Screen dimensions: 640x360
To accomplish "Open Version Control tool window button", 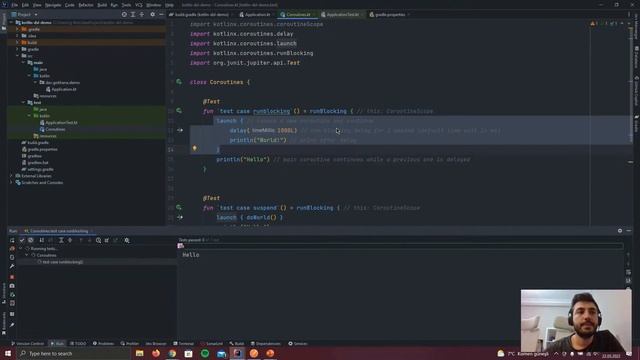I will [27, 344].
